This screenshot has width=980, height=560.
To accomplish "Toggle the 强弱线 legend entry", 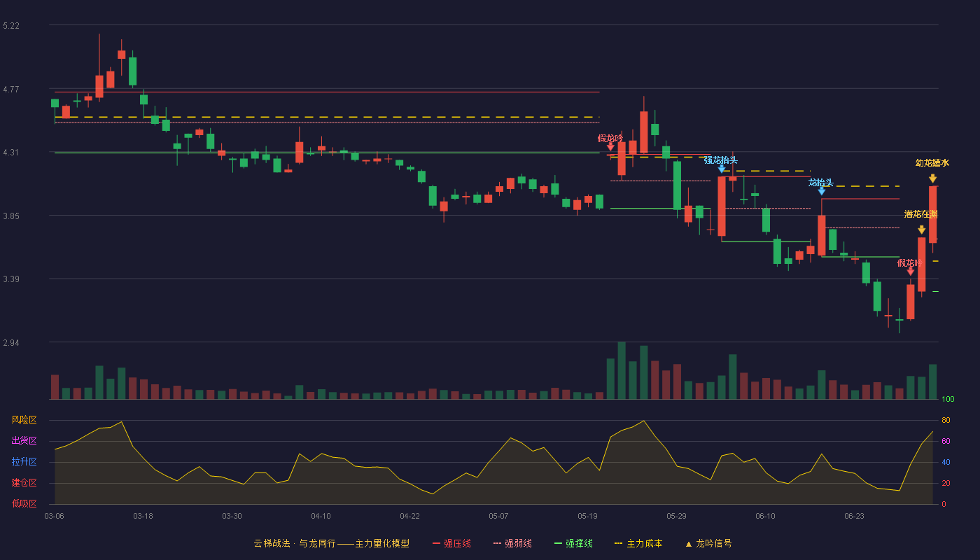I will point(512,543).
